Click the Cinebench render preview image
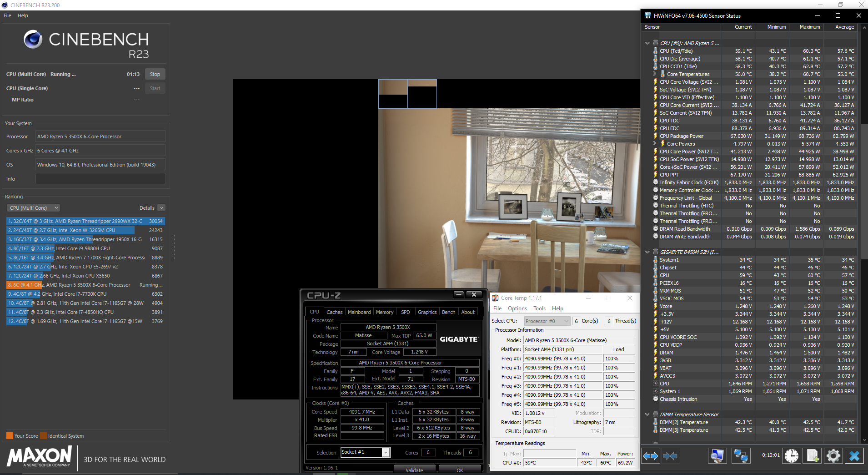868x475 pixels. tap(437, 239)
